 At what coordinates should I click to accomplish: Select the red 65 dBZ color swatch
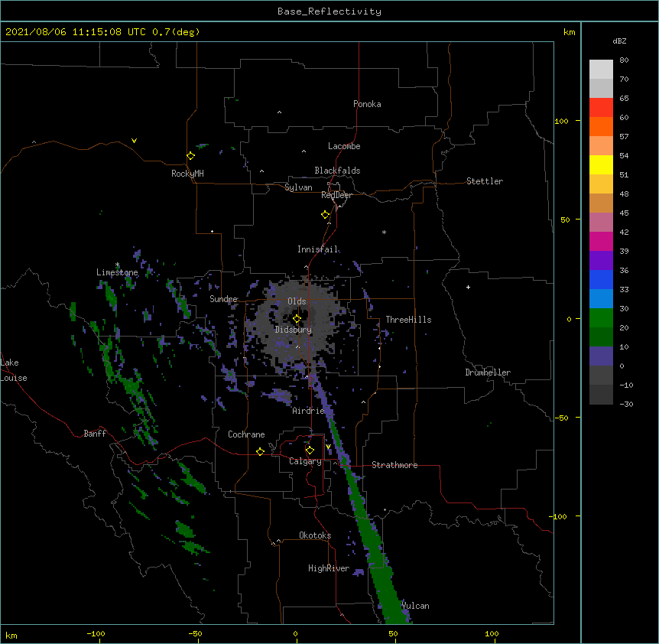pyautogui.click(x=601, y=107)
